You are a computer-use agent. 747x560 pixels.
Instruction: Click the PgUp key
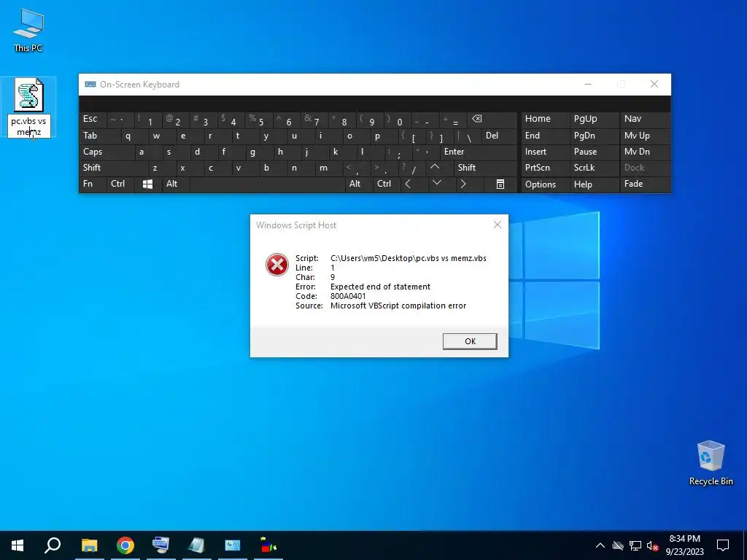click(x=594, y=119)
